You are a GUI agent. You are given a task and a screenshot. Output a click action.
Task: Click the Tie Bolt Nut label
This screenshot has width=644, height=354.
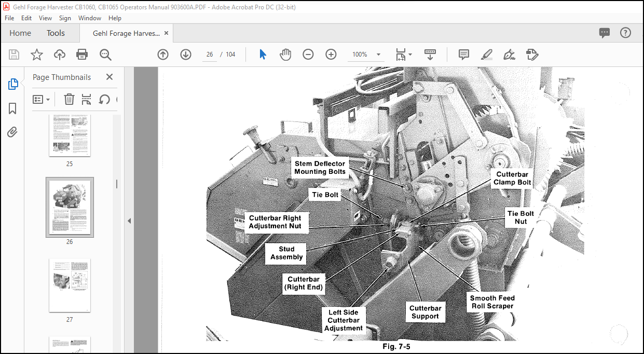point(520,217)
